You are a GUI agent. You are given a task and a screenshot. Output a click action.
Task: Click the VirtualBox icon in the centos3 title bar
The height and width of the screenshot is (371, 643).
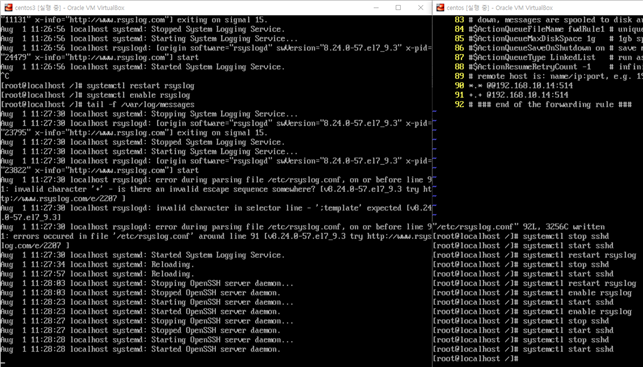tap(8, 7)
